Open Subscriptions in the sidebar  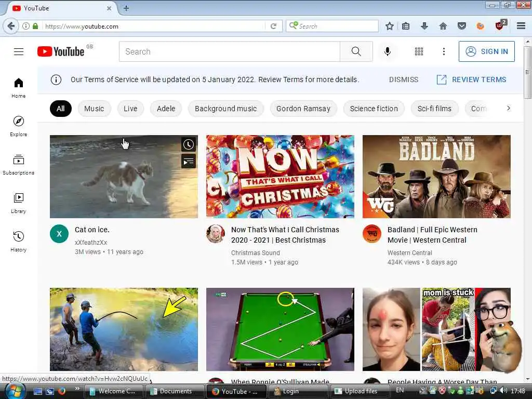[19, 165]
